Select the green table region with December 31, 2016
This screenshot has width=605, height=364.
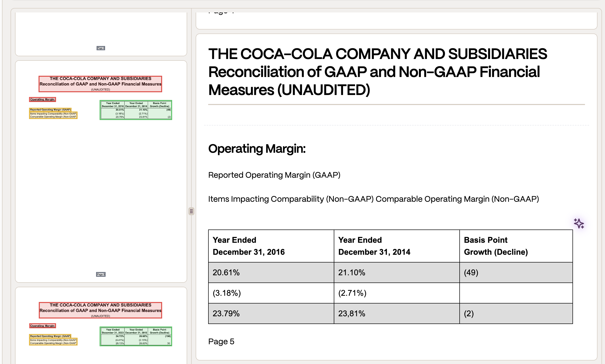136,110
